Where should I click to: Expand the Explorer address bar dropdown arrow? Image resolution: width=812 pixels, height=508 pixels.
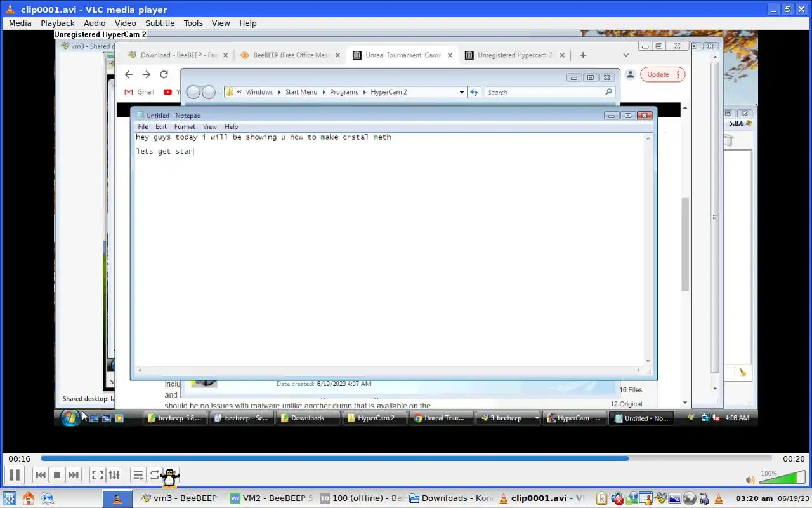(462, 92)
